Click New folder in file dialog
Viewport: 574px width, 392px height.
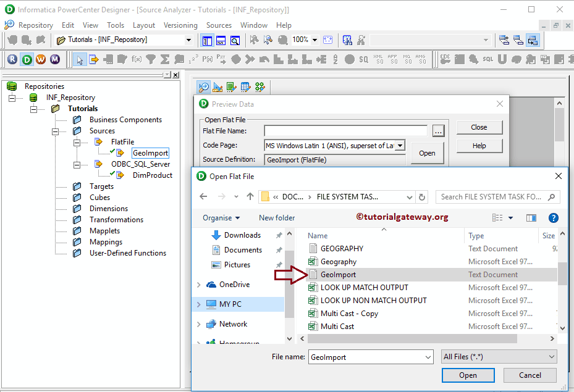tap(277, 218)
